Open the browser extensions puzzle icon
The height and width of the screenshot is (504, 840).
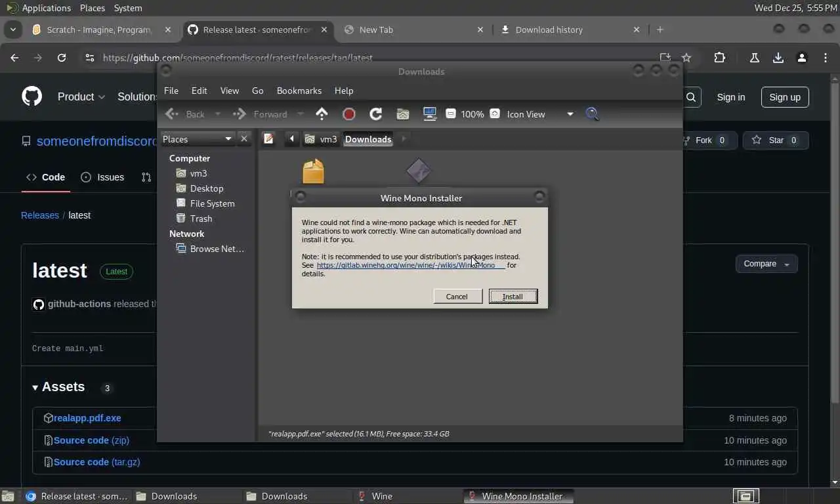point(720,58)
